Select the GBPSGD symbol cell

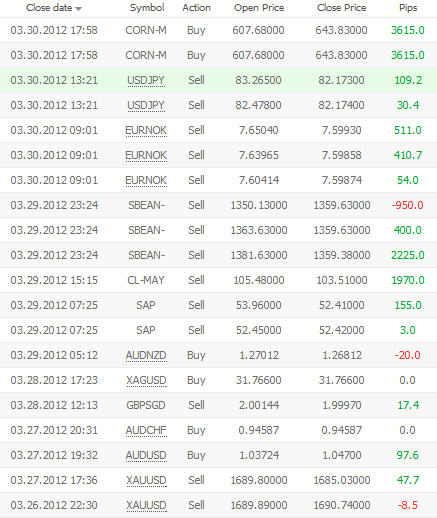[146, 405]
